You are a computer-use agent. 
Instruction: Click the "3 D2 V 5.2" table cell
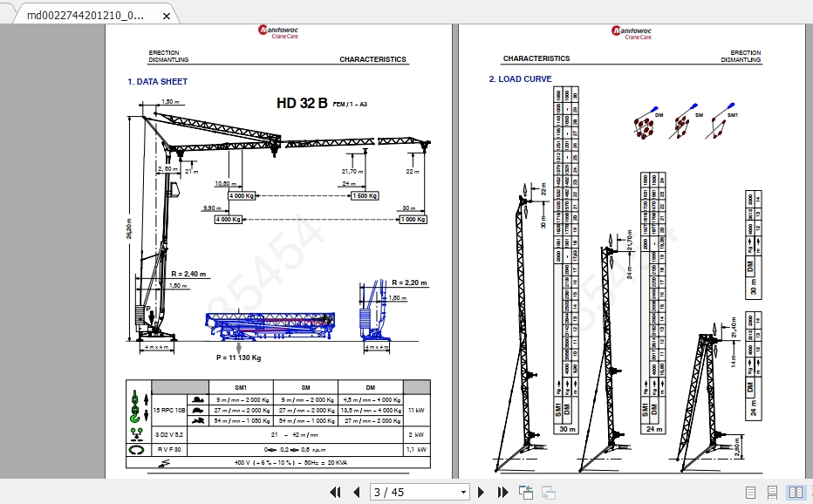tap(169, 434)
